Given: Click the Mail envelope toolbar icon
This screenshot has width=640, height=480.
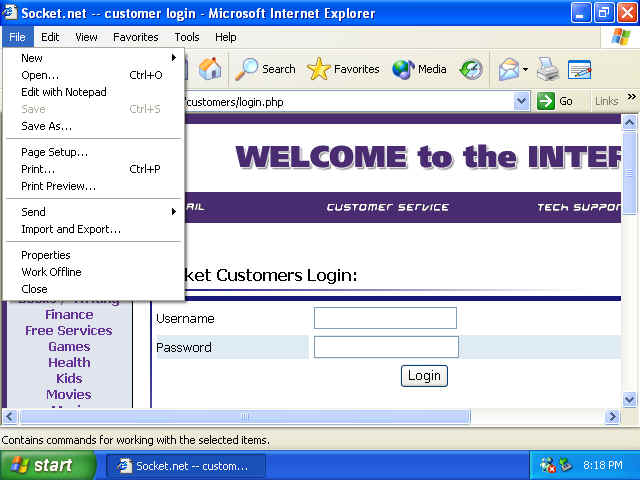Looking at the screenshot, I should 509,69.
